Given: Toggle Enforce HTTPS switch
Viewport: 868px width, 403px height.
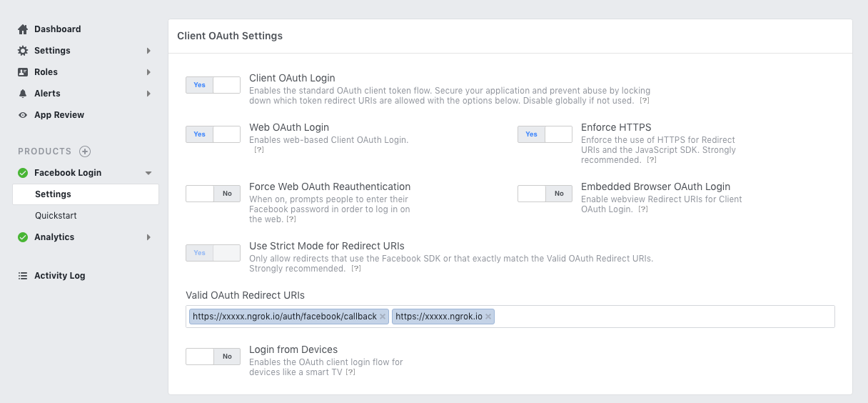Looking at the screenshot, I should (545, 134).
